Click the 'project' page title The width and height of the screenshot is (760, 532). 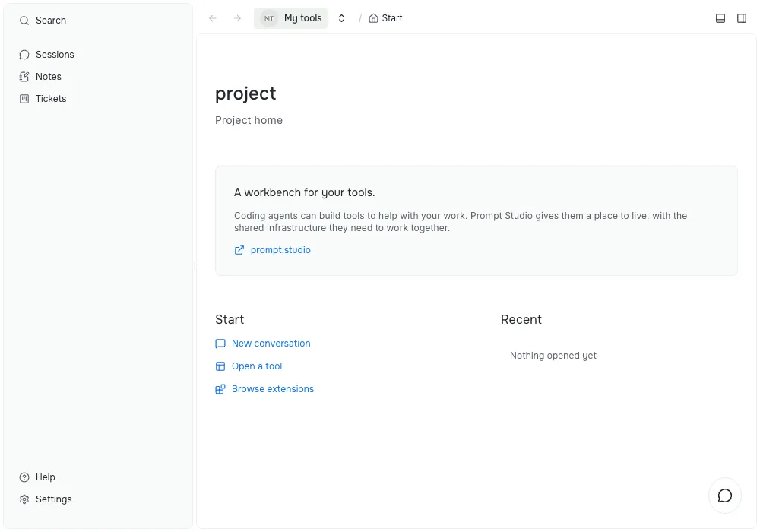[x=245, y=93]
